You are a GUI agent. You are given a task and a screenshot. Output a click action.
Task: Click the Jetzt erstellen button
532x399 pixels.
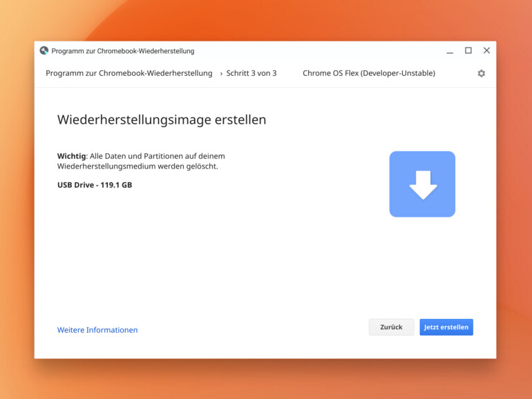[x=446, y=327]
